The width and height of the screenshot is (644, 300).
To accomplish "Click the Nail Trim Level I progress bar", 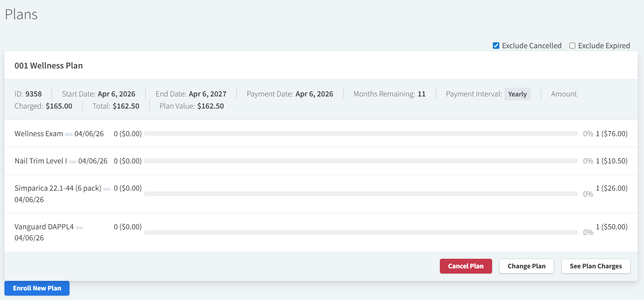I will (x=360, y=161).
